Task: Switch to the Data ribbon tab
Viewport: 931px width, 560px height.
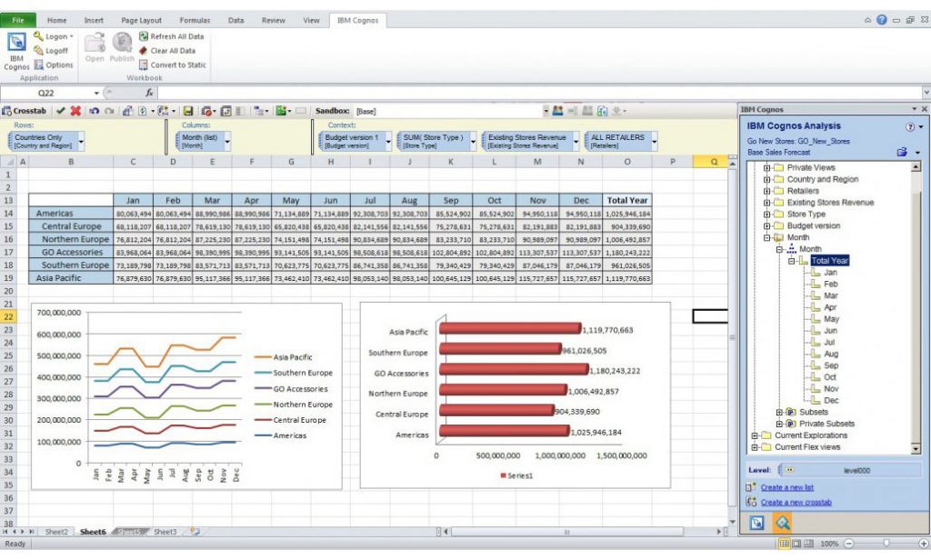Action: pyautogui.click(x=235, y=20)
